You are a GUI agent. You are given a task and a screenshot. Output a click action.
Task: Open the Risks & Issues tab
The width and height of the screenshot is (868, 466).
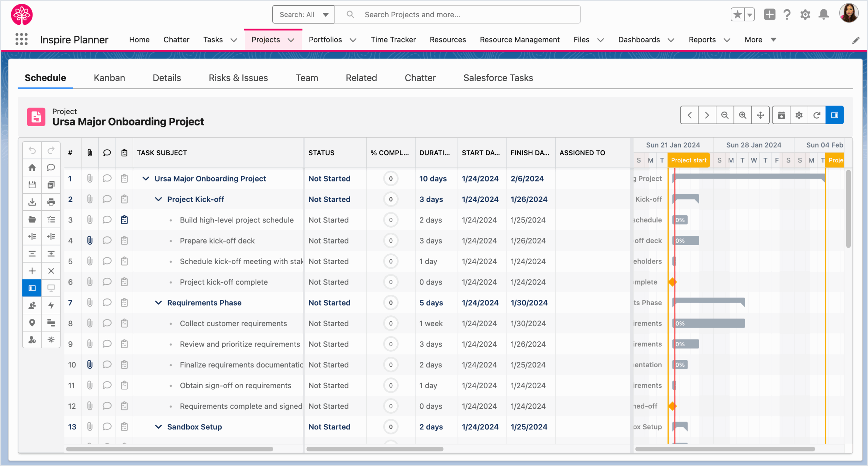coord(238,78)
